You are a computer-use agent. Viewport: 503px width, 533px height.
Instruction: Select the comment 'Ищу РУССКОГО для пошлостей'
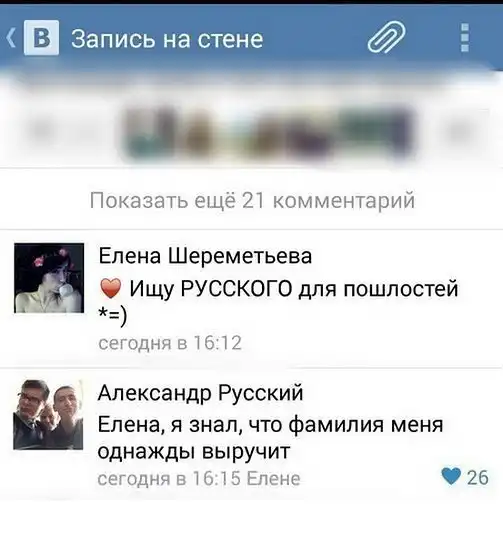278,302
